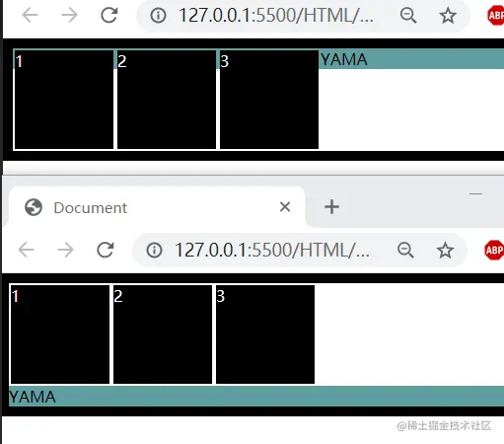This screenshot has width=504, height=444.
Task: Click the zoom magnifier in lower address bar
Action: [x=405, y=250]
